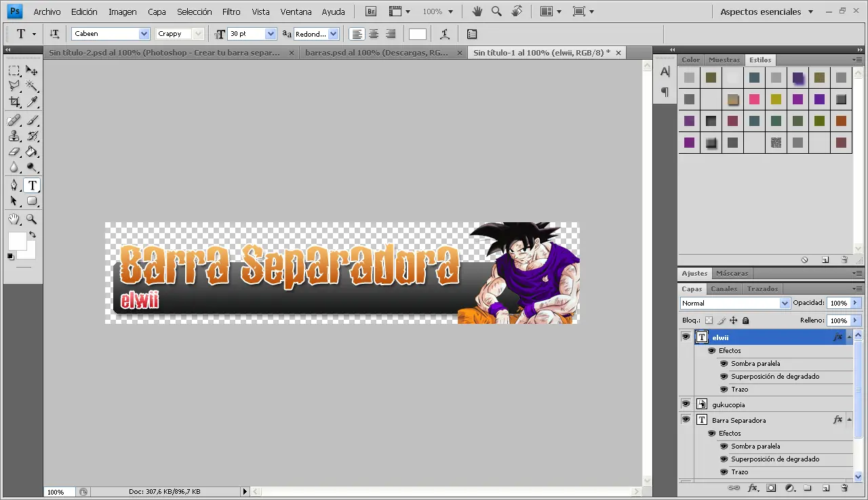Image resolution: width=868 pixels, height=500 pixels.
Task: Open the font size dropdown showing 30 pt
Action: 271,34
